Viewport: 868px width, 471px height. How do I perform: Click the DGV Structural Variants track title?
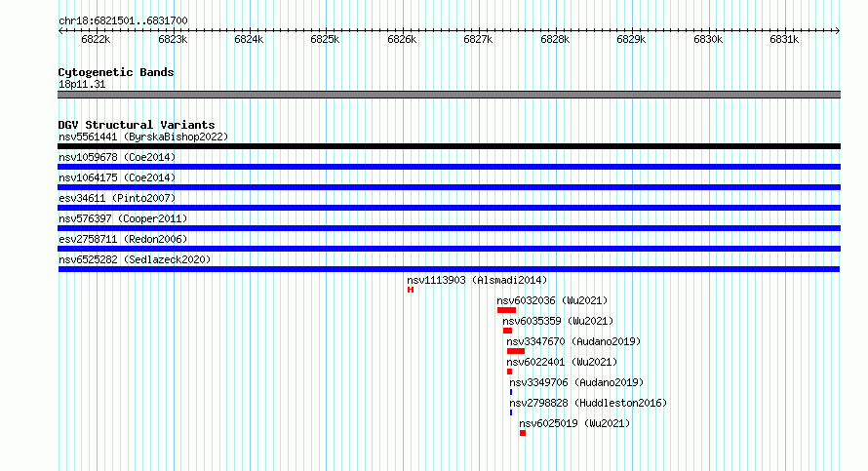(137, 125)
